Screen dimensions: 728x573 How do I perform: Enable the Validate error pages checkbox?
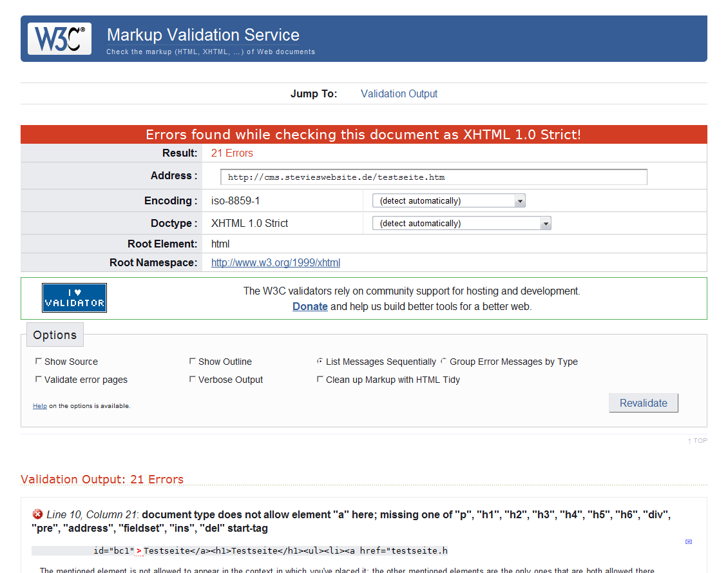(39, 379)
